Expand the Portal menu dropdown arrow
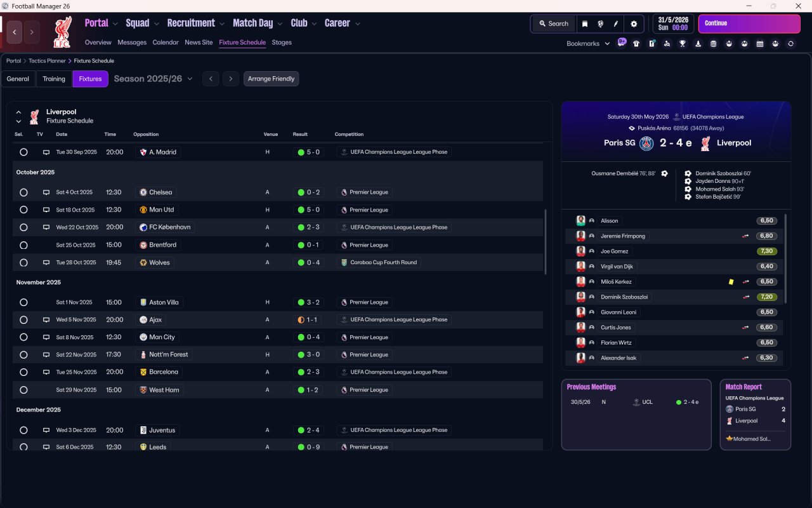The width and height of the screenshot is (812, 508). 115,24
